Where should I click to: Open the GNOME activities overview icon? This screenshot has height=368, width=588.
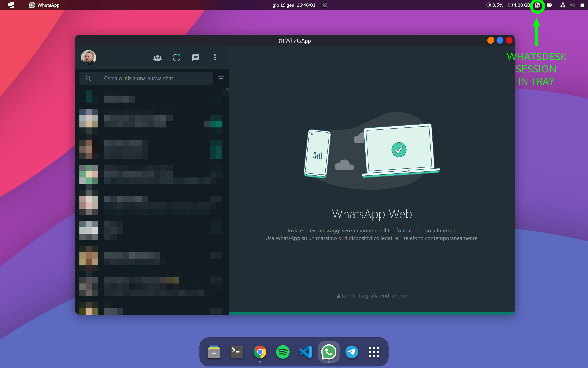[11, 5]
